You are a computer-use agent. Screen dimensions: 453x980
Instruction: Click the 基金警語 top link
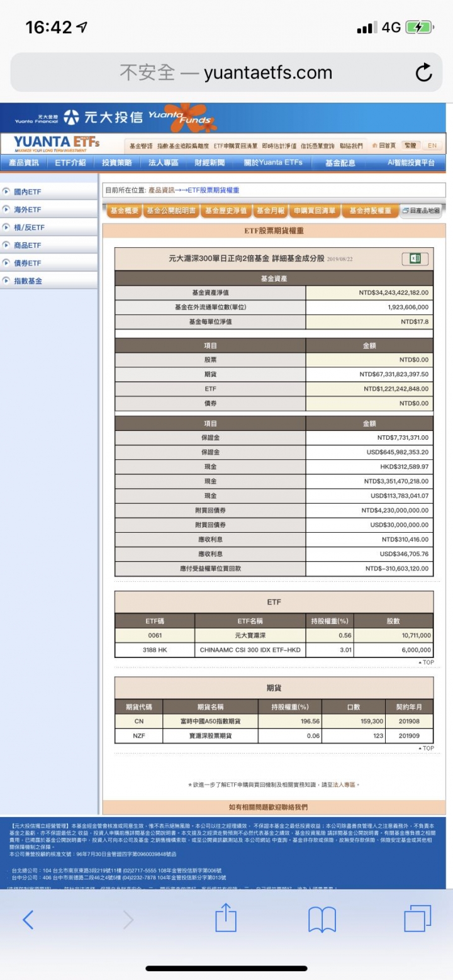[141, 146]
